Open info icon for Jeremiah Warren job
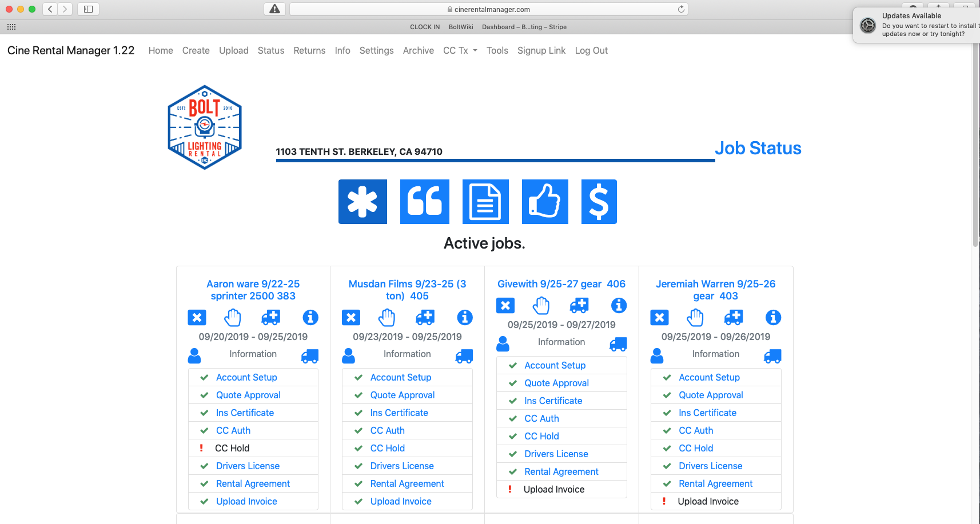This screenshot has width=980, height=524. tap(773, 318)
